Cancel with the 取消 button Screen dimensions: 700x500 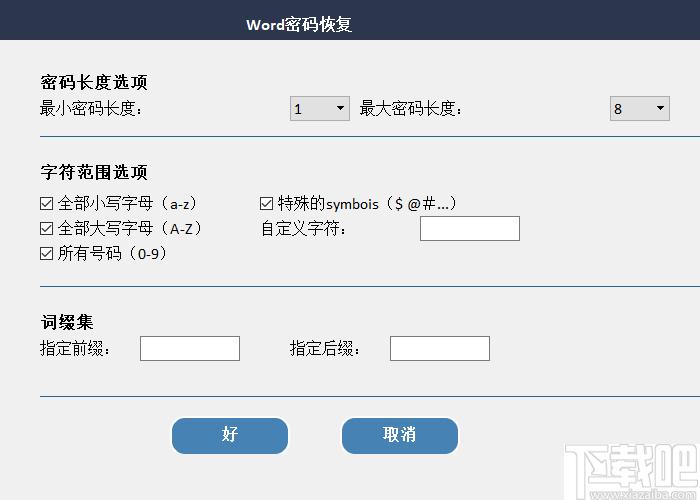coord(400,436)
